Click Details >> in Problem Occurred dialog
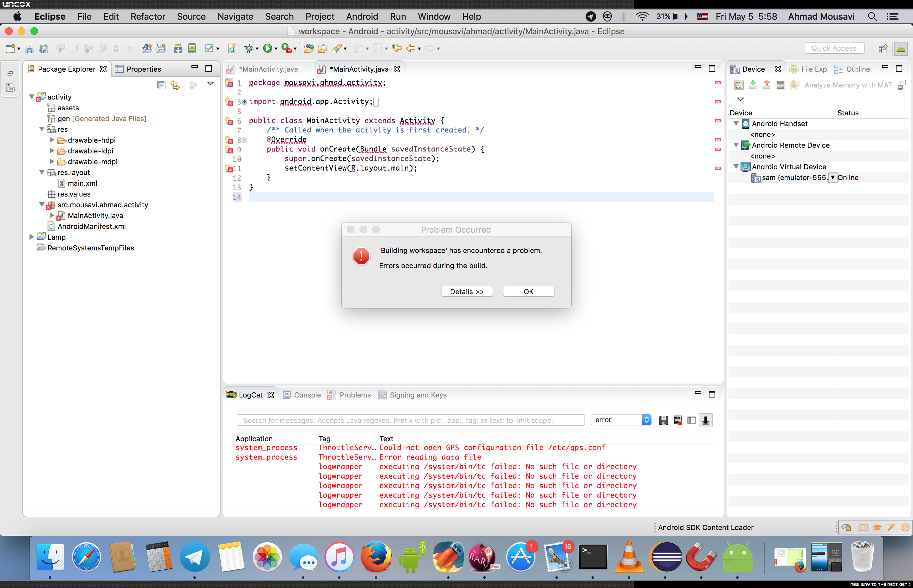913x588 pixels. 467,292
